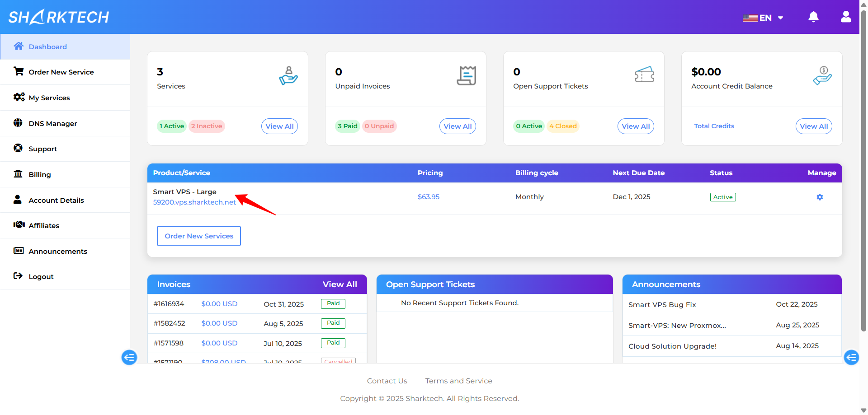
Task: Open Billing menu item
Action: (x=65, y=175)
